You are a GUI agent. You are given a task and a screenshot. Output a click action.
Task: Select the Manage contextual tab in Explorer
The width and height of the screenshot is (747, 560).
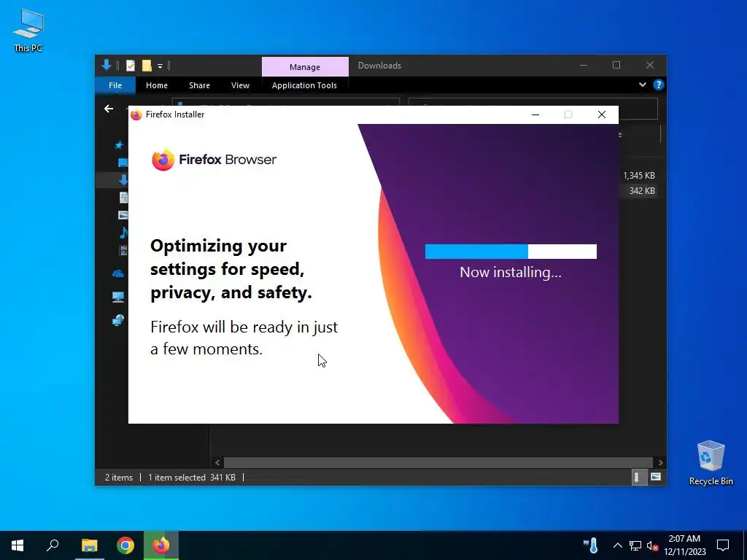click(x=305, y=67)
